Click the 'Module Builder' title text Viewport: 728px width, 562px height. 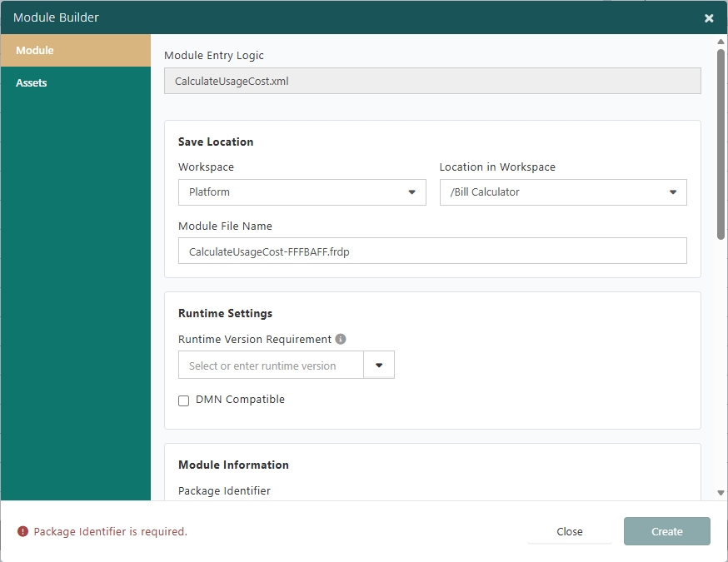tap(56, 17)
